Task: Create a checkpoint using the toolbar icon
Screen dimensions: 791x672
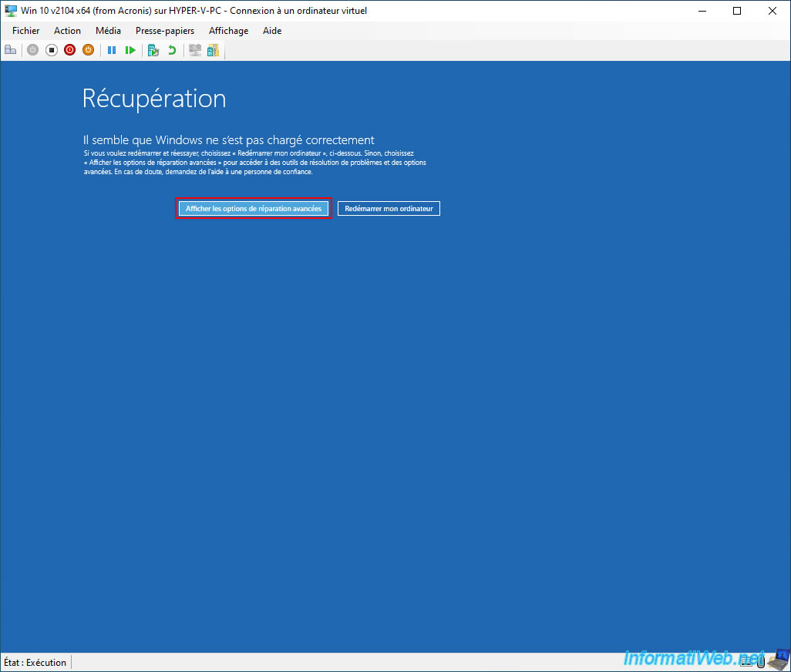Action: 153,50
